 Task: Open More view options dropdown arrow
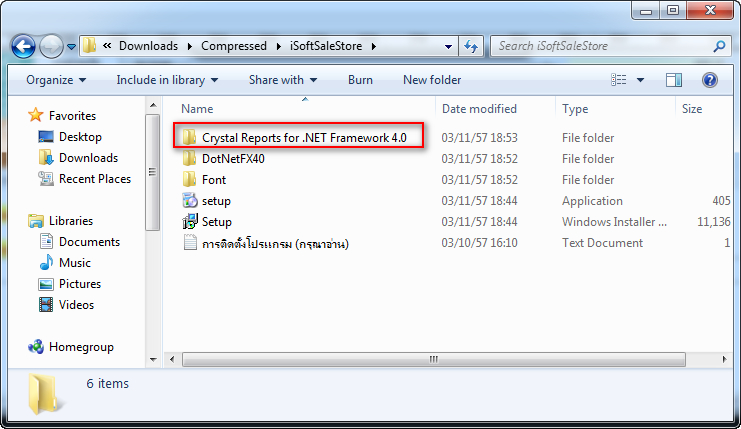[x=640, y=80]
